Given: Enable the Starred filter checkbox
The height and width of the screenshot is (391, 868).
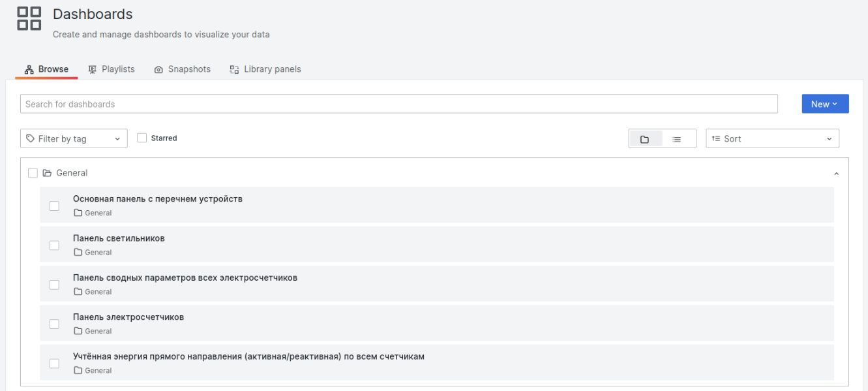Looking at the screenshot, I should click(142, 138).
